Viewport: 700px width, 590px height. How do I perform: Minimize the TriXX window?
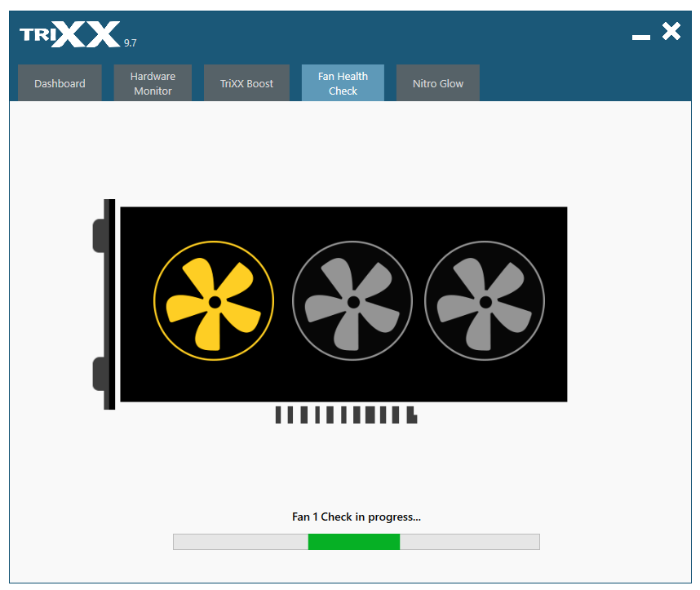pos(641,38)
